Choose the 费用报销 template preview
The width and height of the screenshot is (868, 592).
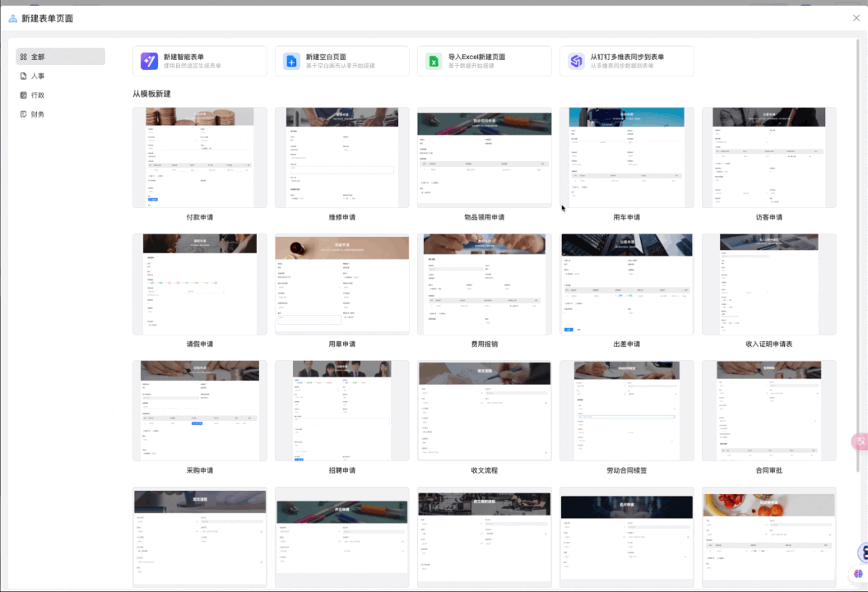point(484,284)
